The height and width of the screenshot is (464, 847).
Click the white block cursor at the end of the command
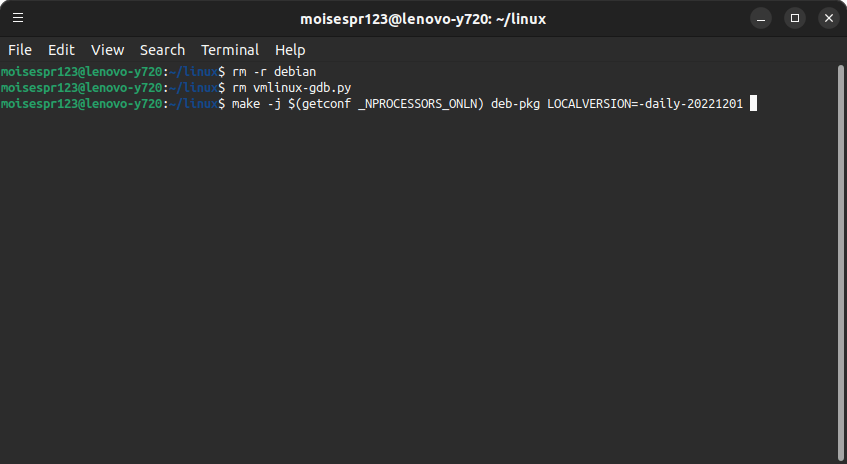coord(754,103)
